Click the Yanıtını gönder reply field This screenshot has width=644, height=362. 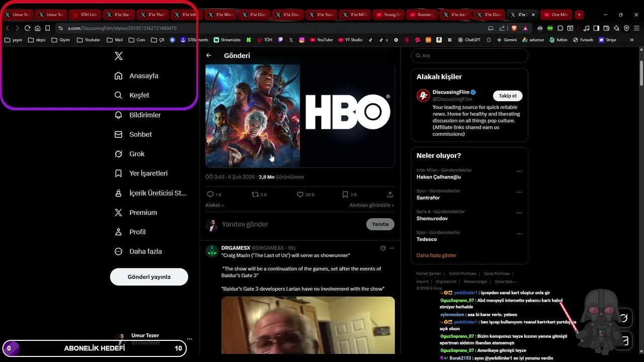pos(292,224)
